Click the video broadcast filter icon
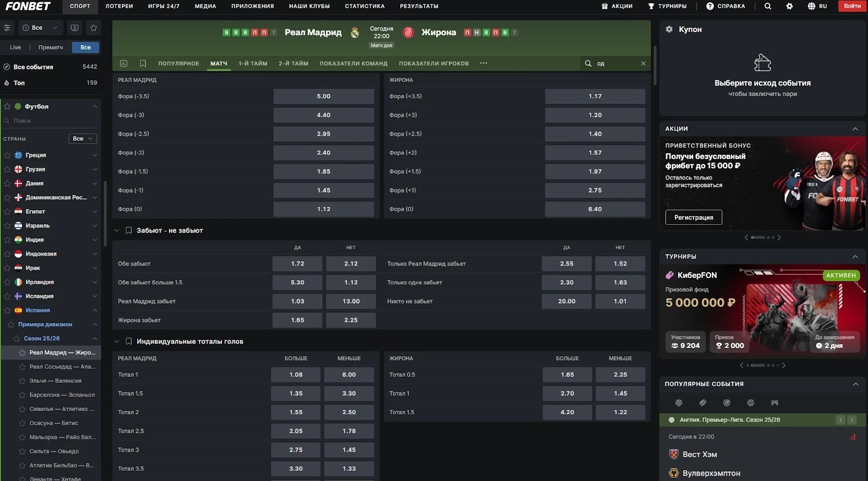The height and width of the screenshot is (481, 868). tap(75, 28)
